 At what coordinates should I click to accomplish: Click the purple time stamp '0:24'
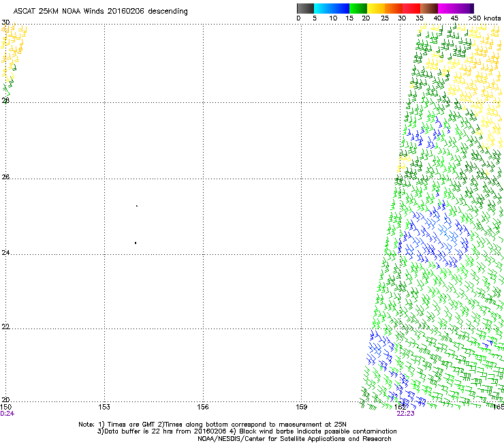coord(7,414)
